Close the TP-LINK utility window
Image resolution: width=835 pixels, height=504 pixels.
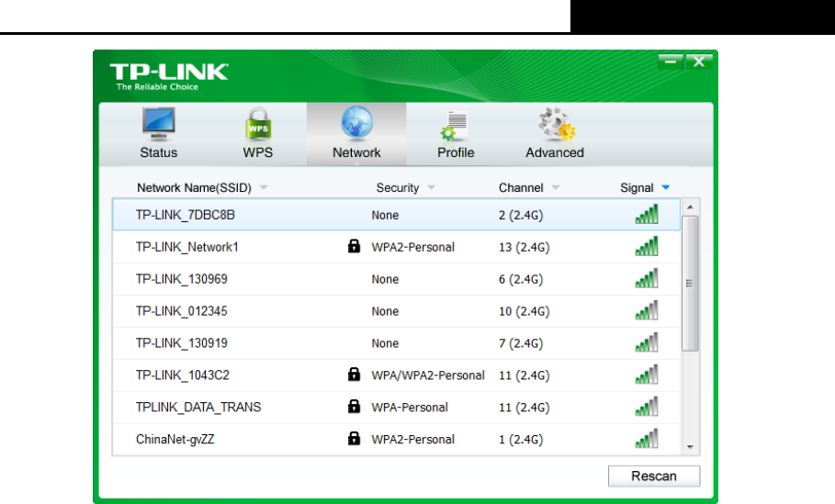[699, 62]
